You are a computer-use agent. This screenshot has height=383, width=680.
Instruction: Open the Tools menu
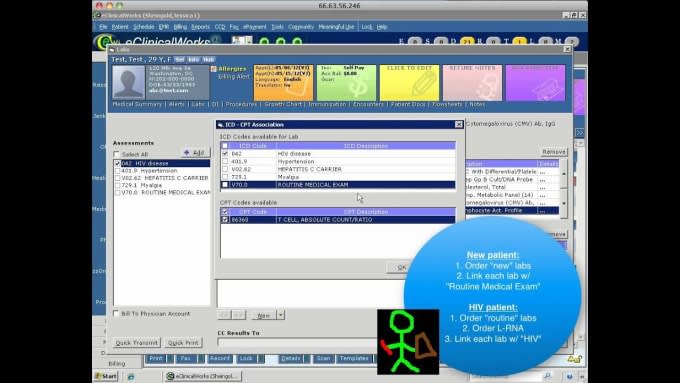[278, 27]
